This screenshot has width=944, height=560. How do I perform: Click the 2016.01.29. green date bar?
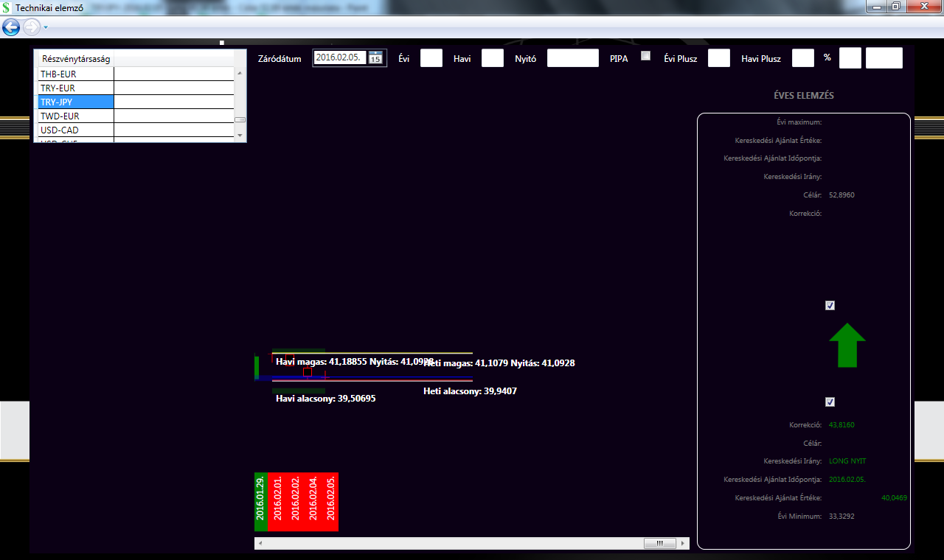(x=260, y=502)
